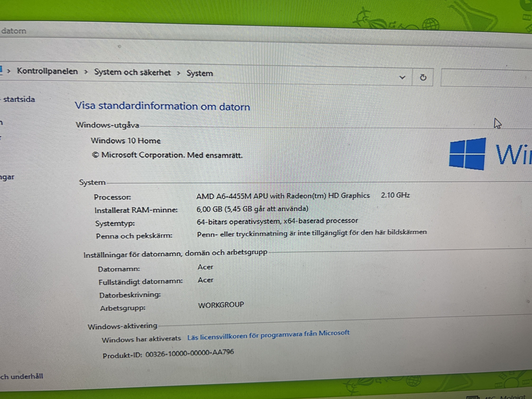Image resolution: width=532 pixels, height=399 pixels.
Task: Expand chevron after Kontrollpanelen breadcrumb
Action: 86,72
